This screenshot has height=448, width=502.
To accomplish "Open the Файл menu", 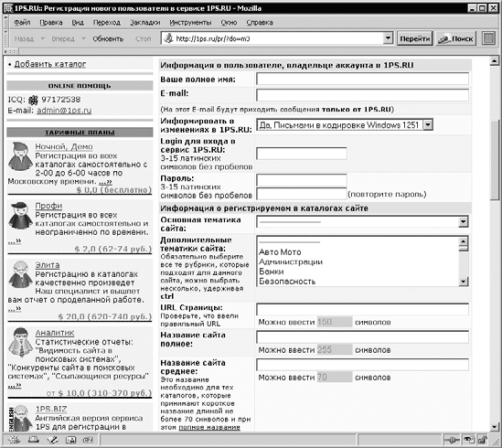I will (22, 23).
